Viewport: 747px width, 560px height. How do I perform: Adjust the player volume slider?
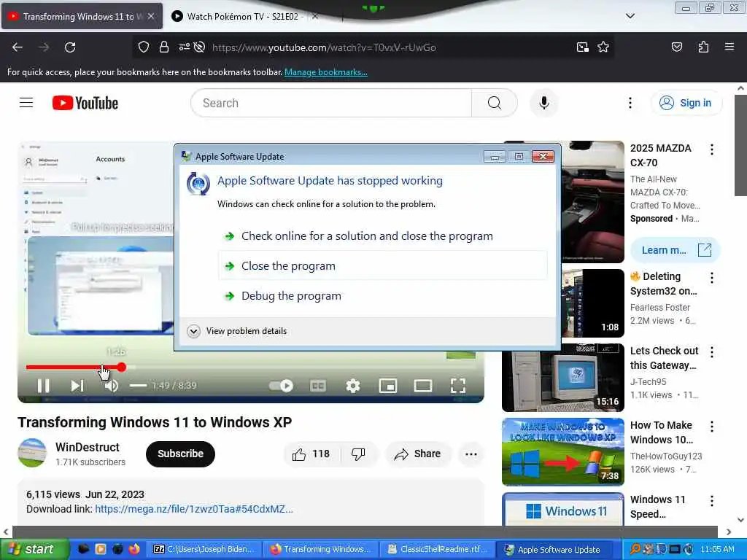(x=138, y=386)
